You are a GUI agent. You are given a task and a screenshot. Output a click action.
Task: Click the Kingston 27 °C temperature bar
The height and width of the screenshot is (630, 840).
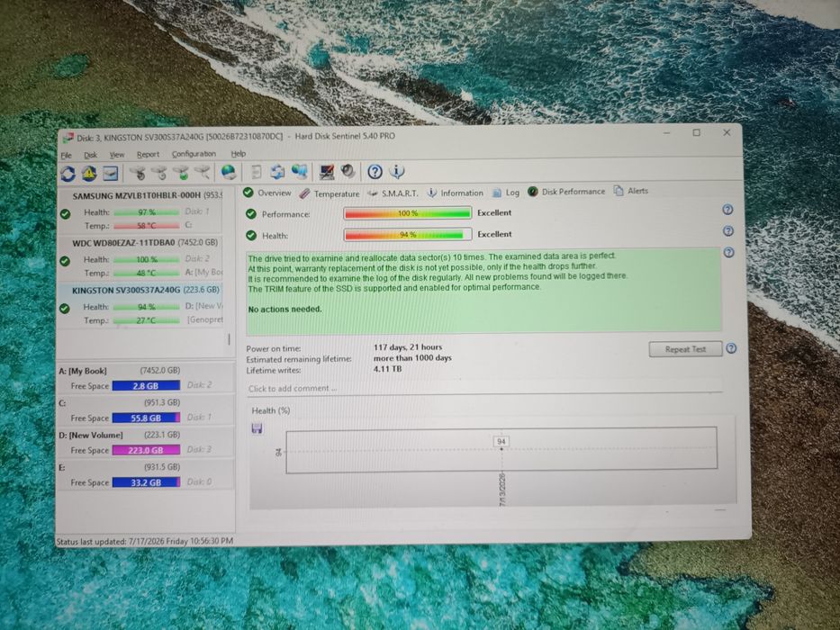pos(146,320)
